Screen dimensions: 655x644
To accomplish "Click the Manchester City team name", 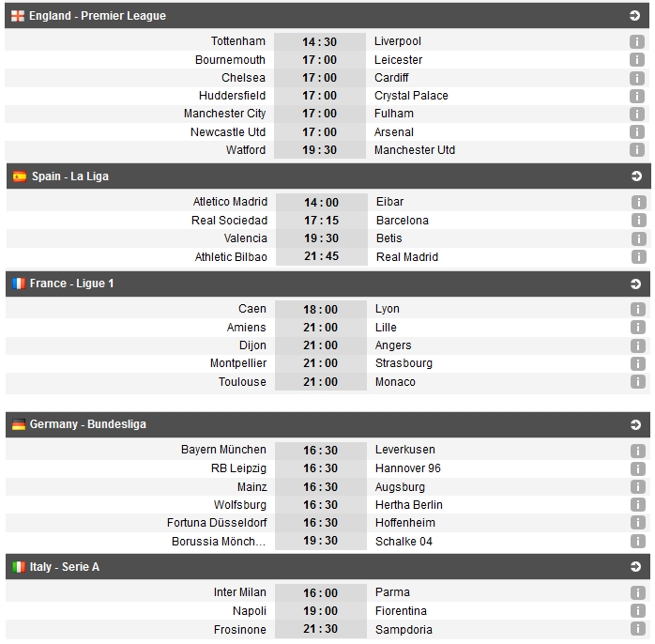I will [224, 114].
